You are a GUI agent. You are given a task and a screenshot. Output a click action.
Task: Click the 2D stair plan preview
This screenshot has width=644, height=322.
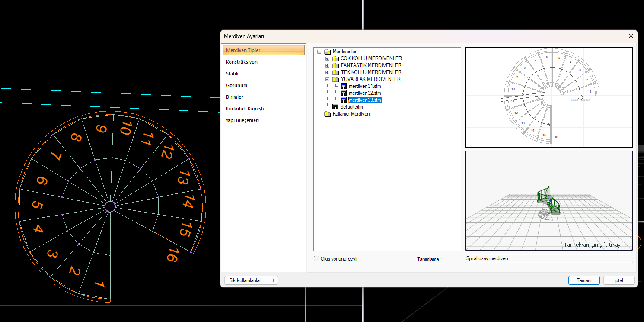pyautogui.click(x=549, y=97)
